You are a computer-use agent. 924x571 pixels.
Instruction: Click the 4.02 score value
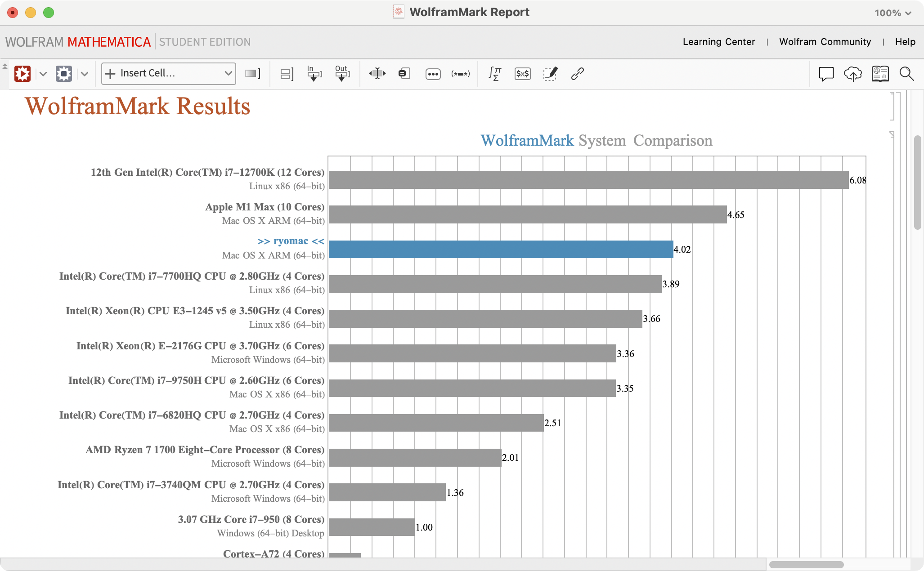click(682, 250)
